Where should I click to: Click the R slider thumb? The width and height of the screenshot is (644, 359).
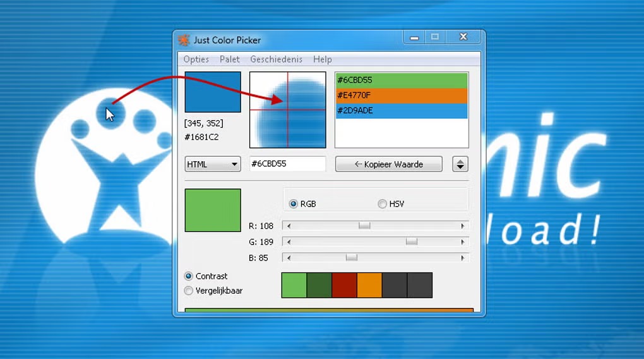point(364,226)
